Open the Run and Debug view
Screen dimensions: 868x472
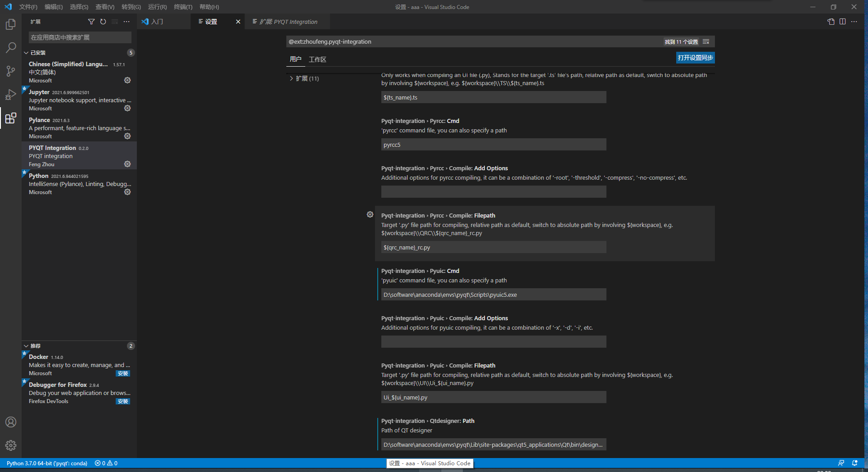point(11,95)
